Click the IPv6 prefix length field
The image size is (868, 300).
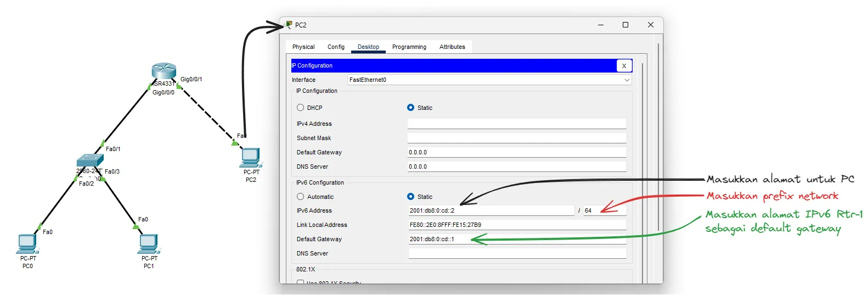pos(604,211)
